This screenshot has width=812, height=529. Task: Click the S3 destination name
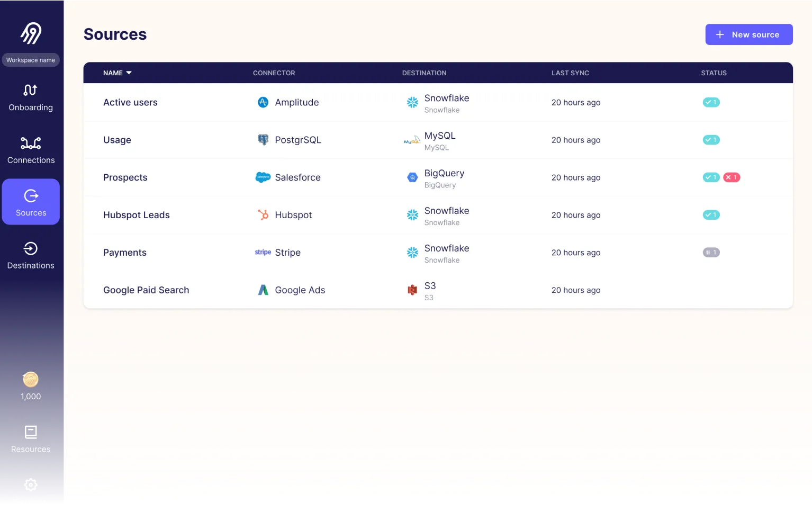[430, 286]
